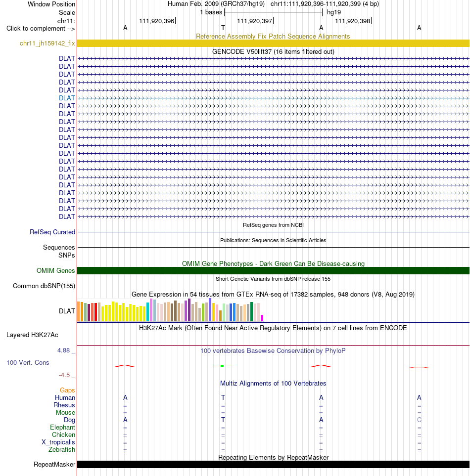Click the 111,920,396 position marker

click(157, 21)
